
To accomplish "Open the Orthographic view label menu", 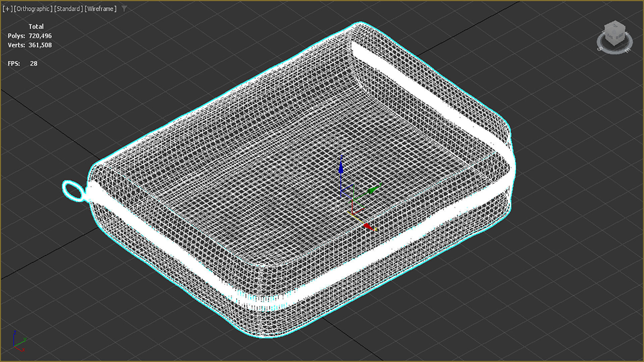I will (33, 9).
